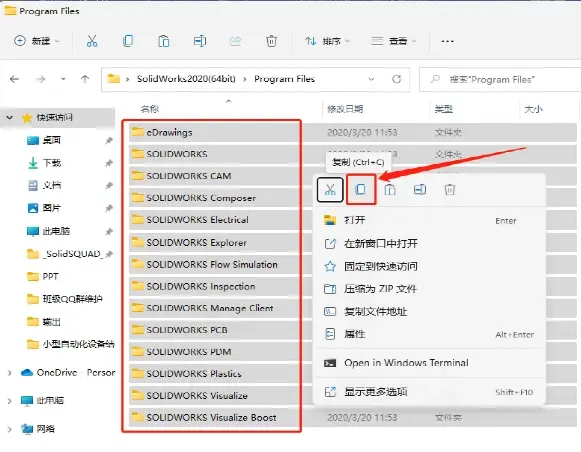Expand the 网络 network tree node
This screenshot has height=452, width=581.
point(10,429)
